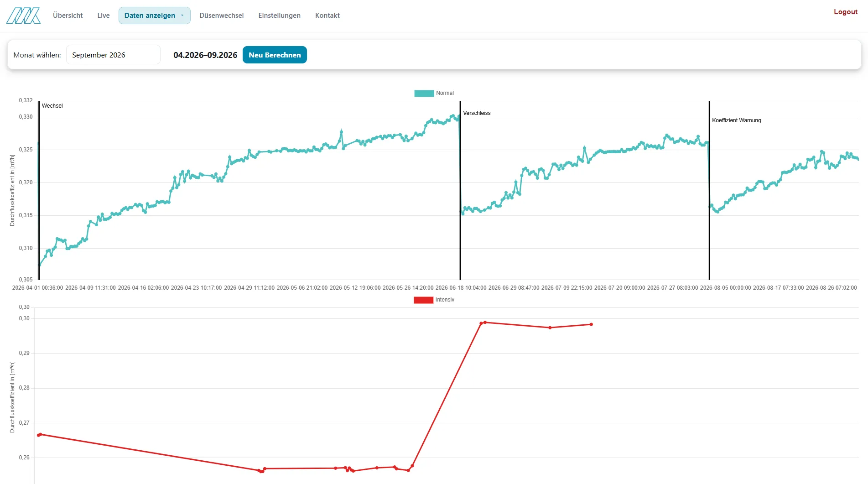Click the 0,29 y-axis value on the Intensiv chart
This screenshot has width=868, height=484.
pyautogui.click(x=24, y=353)
